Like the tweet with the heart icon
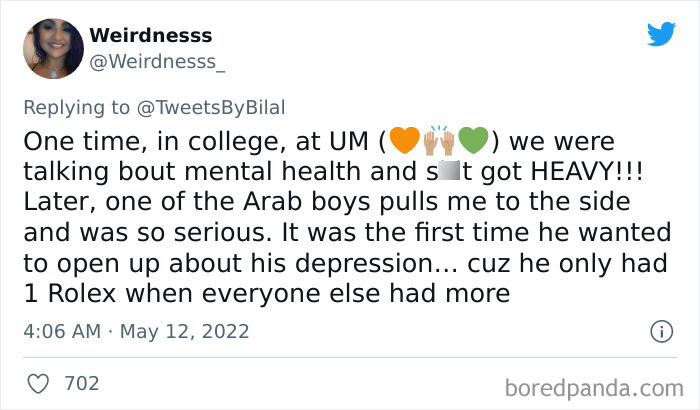Screen dimensions: 700x410 click(39, 382)
